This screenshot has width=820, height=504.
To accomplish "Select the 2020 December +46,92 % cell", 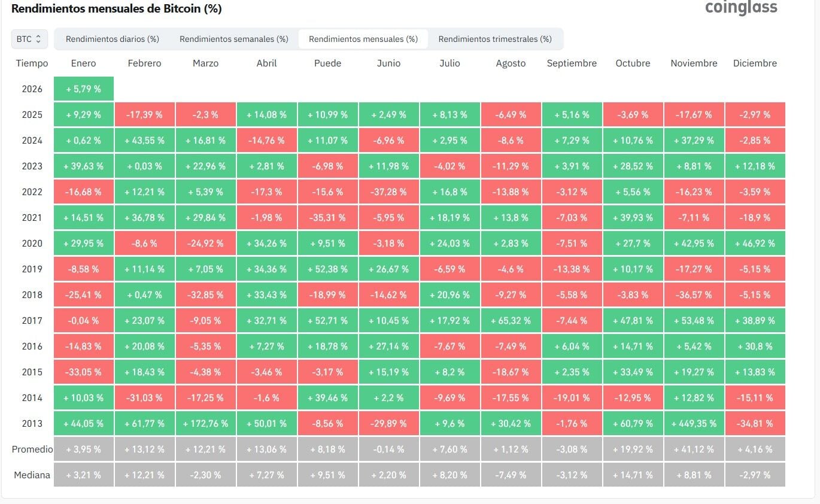I will [755, 243].
